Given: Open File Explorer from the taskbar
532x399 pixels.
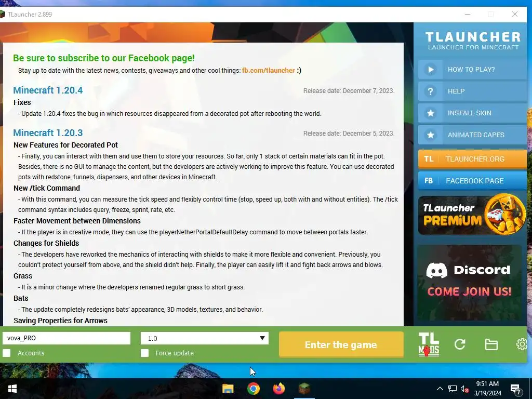Looking at the screenshot, I should click(x=228, y=389).
